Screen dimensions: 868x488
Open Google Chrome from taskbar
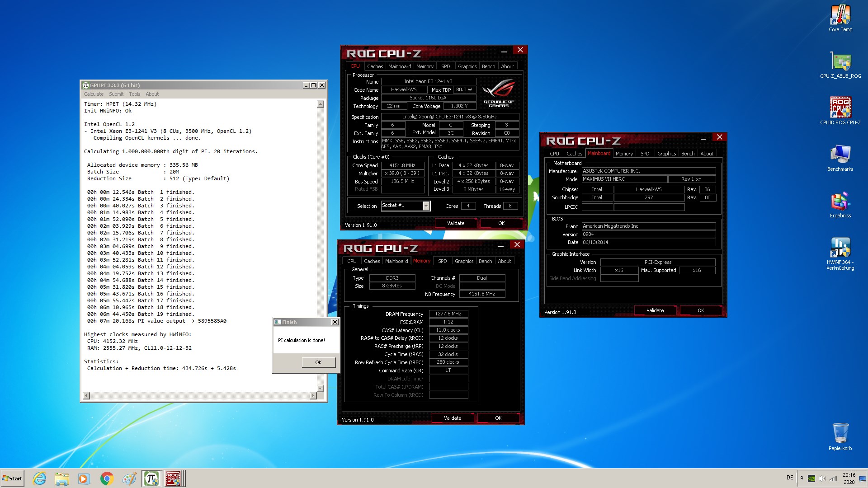pyautogui.click(x=107, y=479)
